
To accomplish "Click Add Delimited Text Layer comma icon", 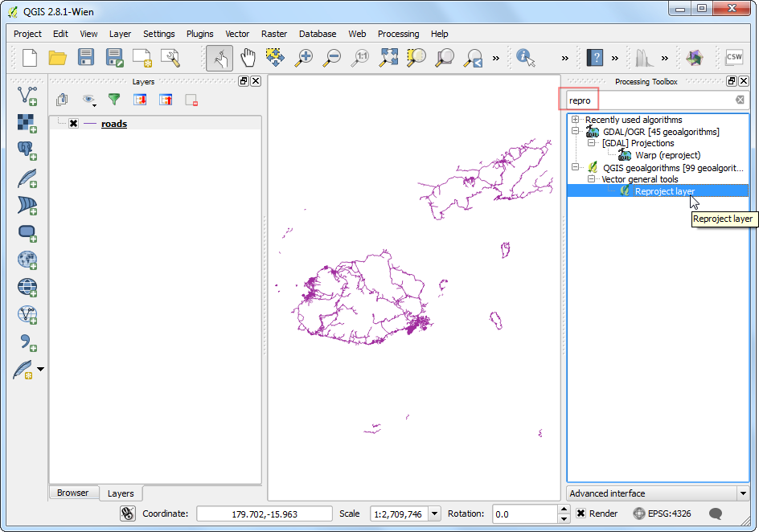I will coord(27,342).
